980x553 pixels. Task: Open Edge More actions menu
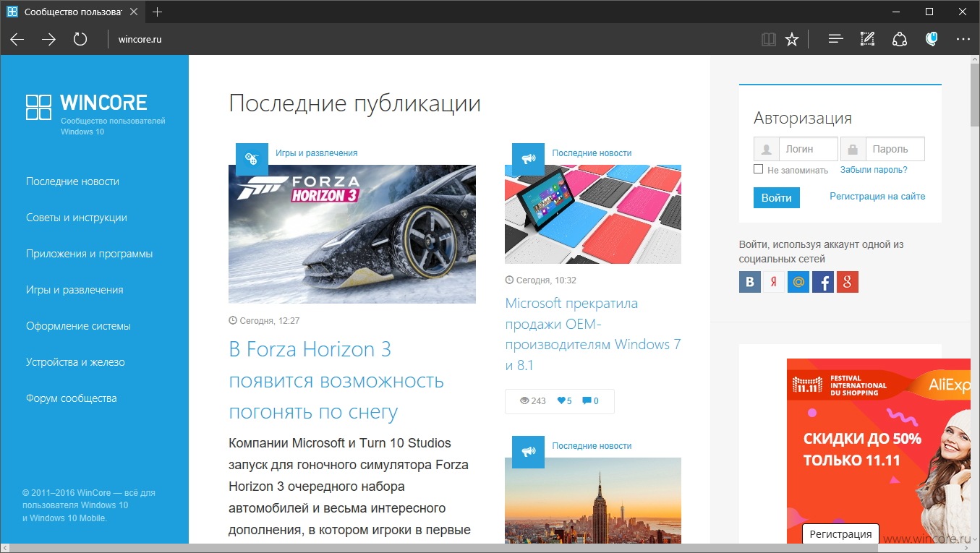pyautogui.click(x=963, y=39)
